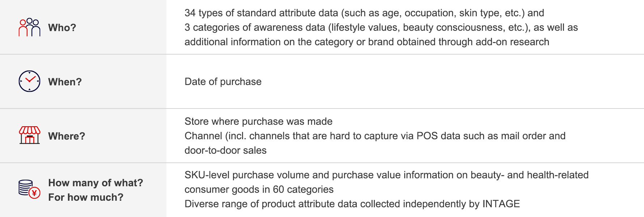
Task: Select the 'When?' heading
Action: coord(65,82)
